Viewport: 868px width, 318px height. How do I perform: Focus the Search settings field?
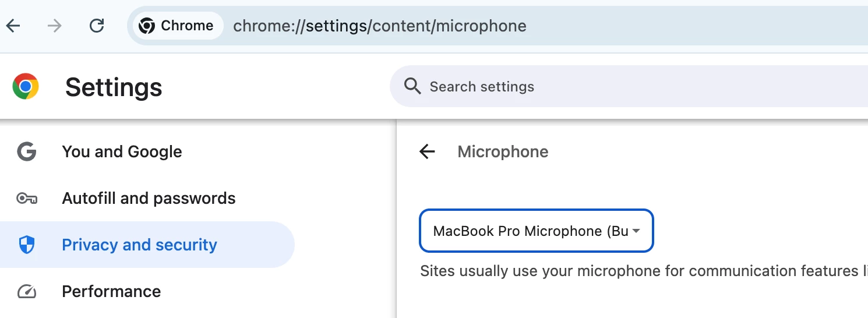tap(629, 87)
